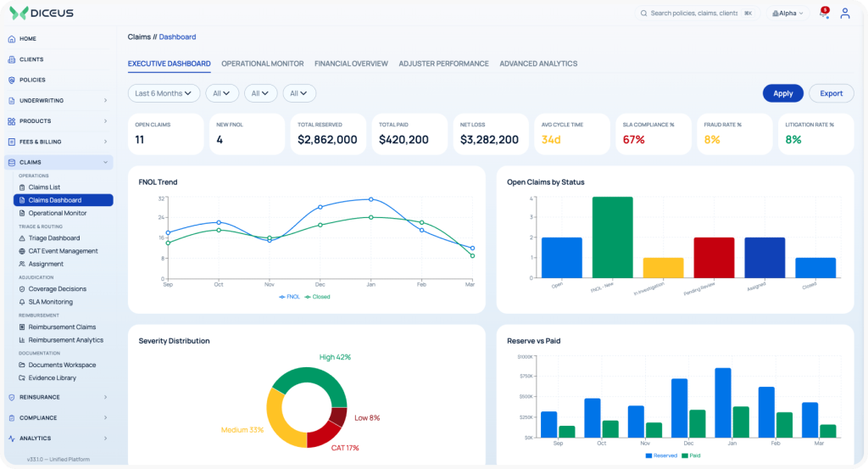
Task: Click the Policies shield icon
Action: tap(12, 80)
